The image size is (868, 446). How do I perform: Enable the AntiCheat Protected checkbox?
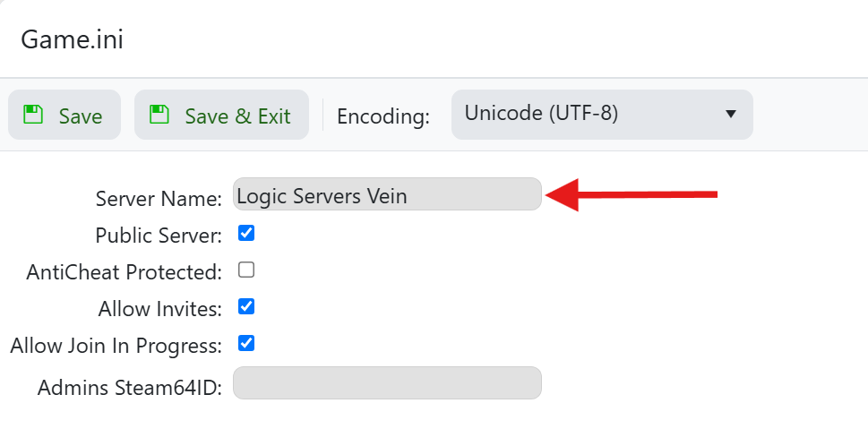coord(246,270)
